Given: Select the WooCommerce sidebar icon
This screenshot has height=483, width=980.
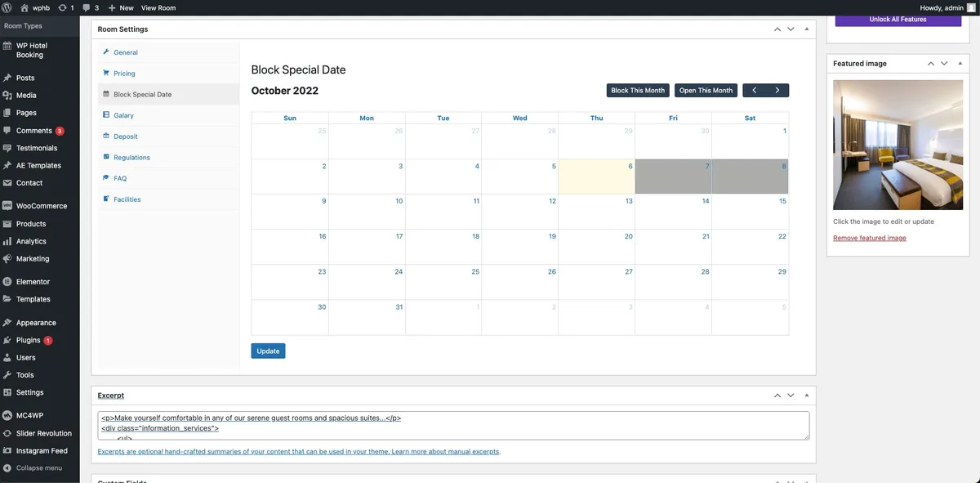Looking at the screenshot, I should click(x=8, y=205).
